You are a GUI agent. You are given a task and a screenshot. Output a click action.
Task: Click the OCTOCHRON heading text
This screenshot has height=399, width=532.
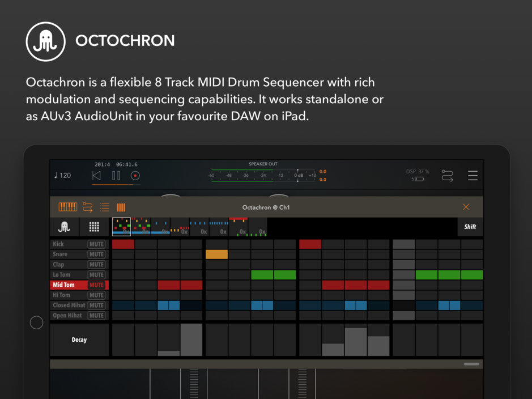[125, 41]
